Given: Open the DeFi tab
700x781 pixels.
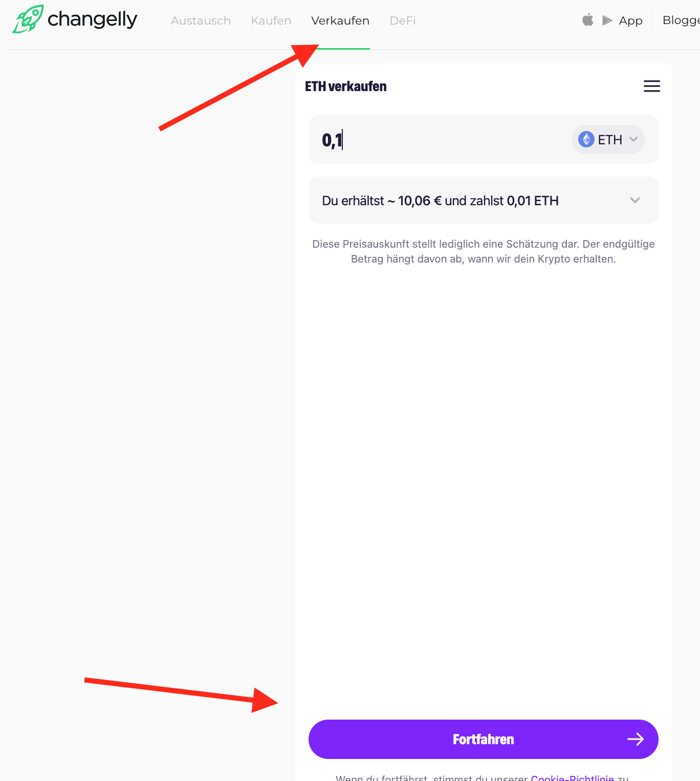Looking at the screenshot, I should (x=403, y=21).
